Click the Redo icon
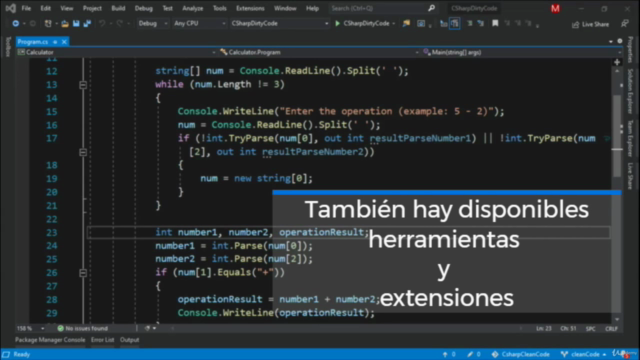640x360 pixels. (x=120, y=24)
